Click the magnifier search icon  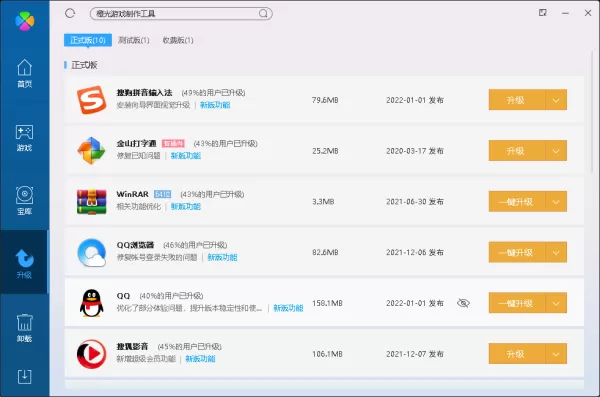(263, 14)
